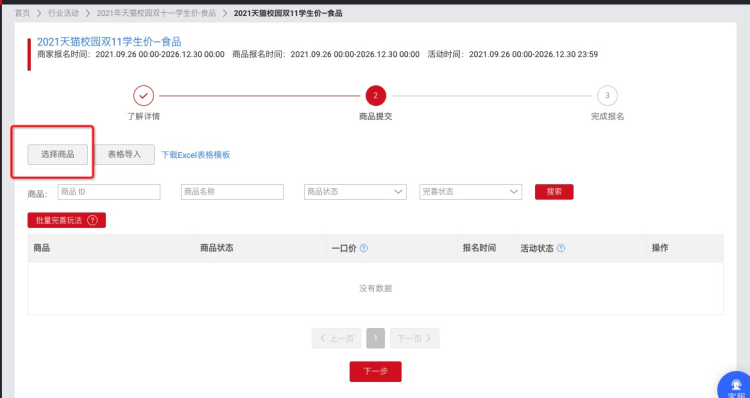
Task: Click the page title 2021天猫校园双11学生价-食品
Action: coord(109,42)
